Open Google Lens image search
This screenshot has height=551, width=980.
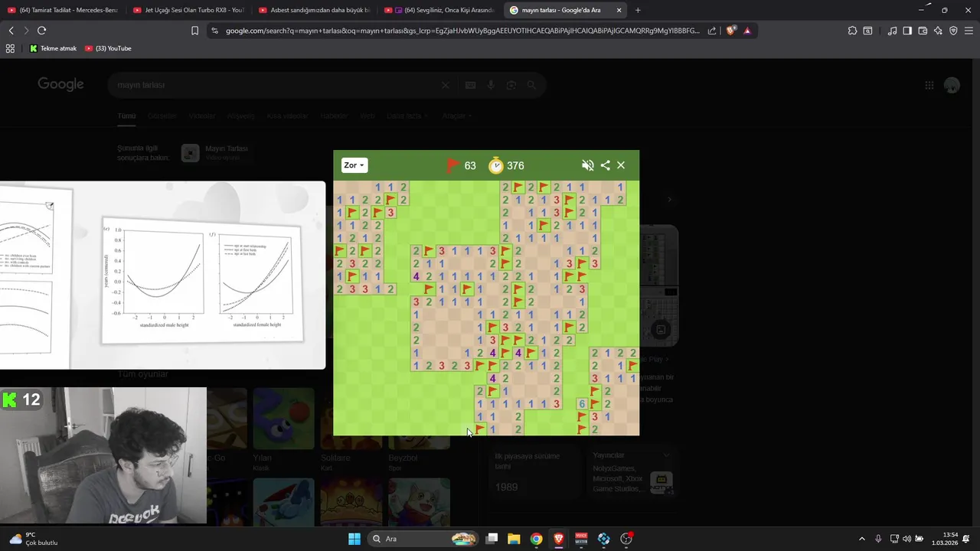pyautogui.click(x=511, y=85)
